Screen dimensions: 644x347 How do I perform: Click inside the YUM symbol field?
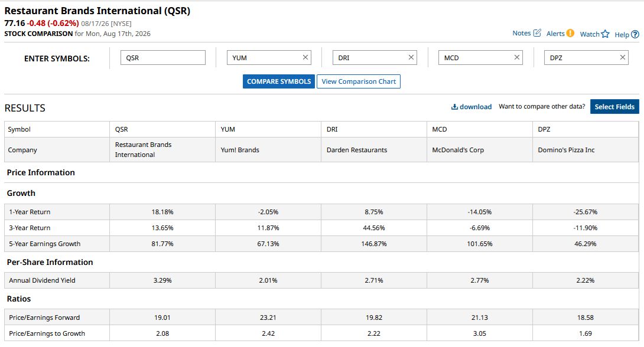tap(265, 57)
